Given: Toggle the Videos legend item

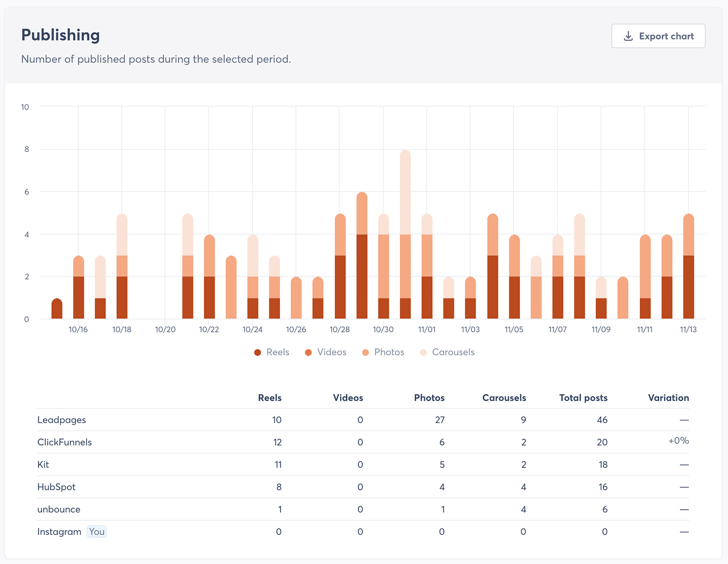Looking at the screenshot, I should (x=325, y=352).
